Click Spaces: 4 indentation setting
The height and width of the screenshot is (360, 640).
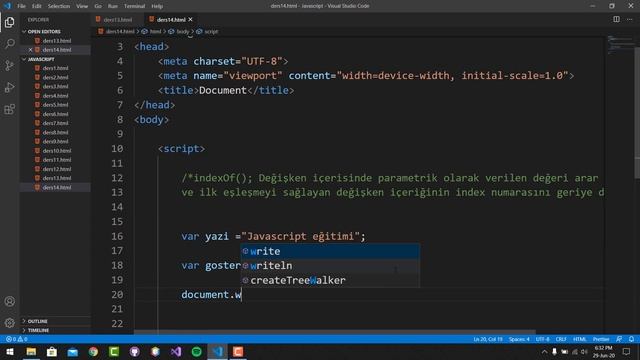tap(519, 339)
